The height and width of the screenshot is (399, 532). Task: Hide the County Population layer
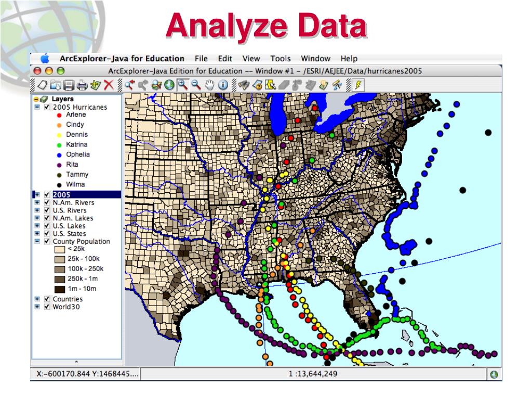[x=47, y=242]
